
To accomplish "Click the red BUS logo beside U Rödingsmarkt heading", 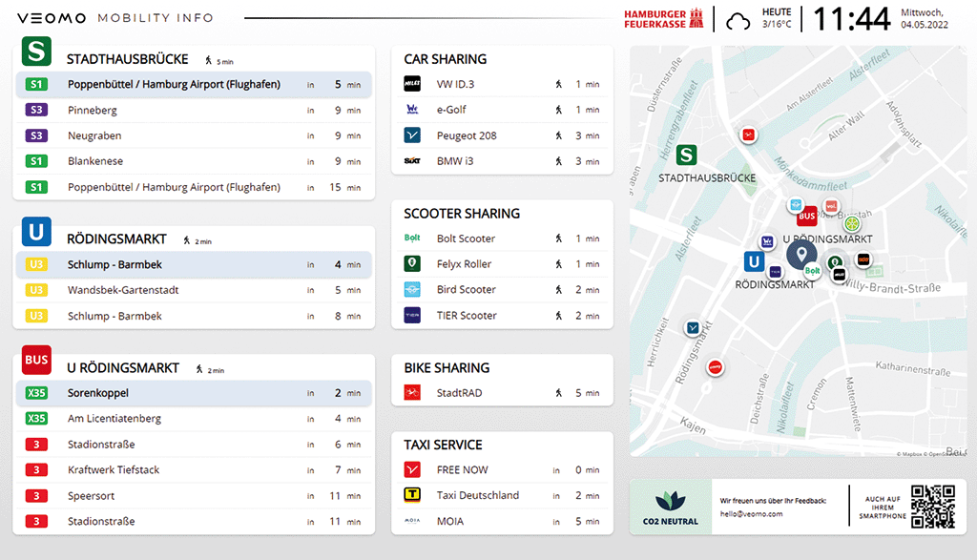I will coord(36,360).
